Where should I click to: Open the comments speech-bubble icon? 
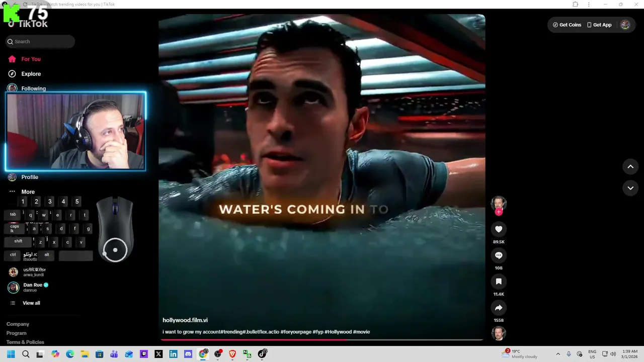click(499, 255)
